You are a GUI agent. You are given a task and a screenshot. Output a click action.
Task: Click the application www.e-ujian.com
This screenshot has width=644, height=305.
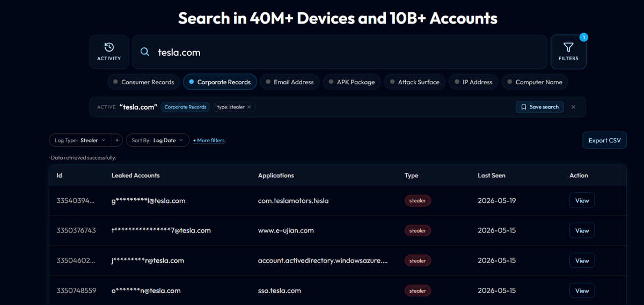click(286, 230)
